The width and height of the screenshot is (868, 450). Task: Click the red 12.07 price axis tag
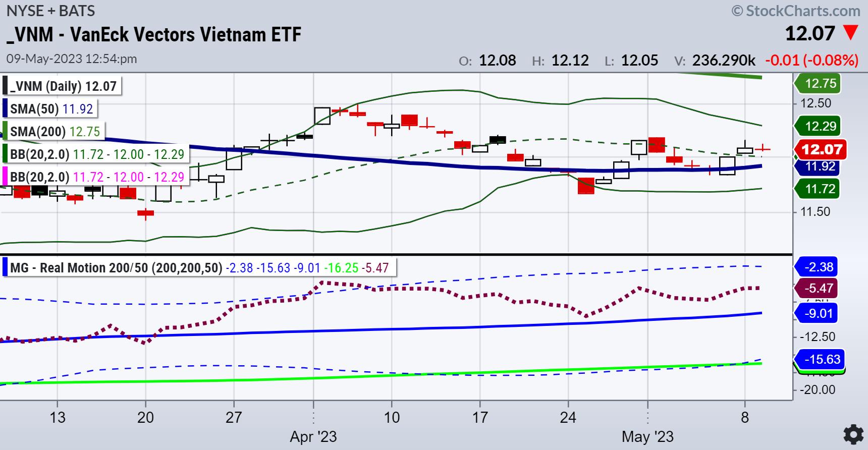(822, 149)
